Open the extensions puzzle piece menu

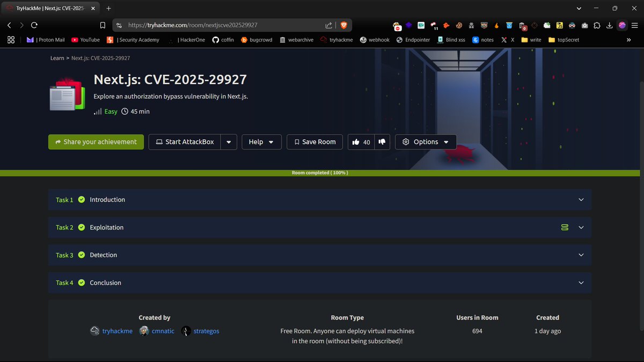click(597, 25)
